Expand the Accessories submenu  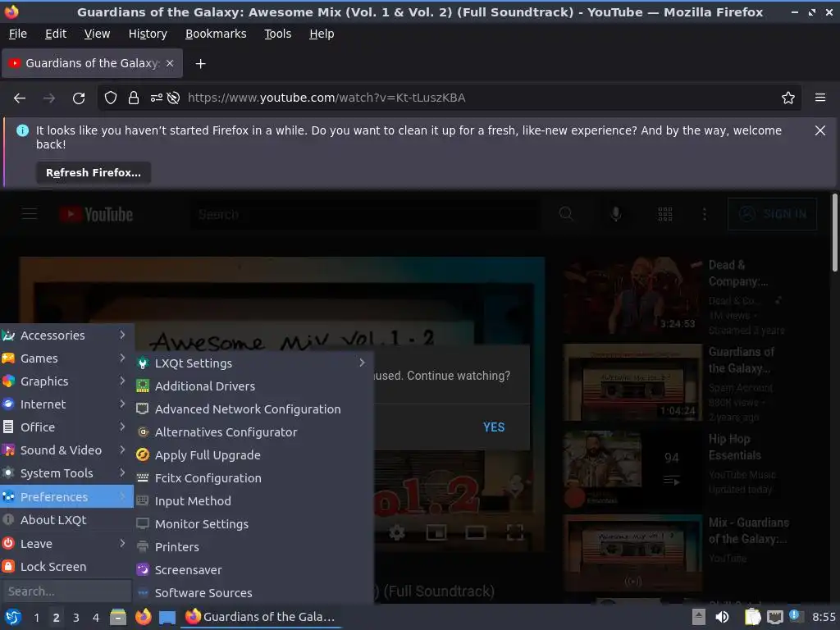coord(66,336)
